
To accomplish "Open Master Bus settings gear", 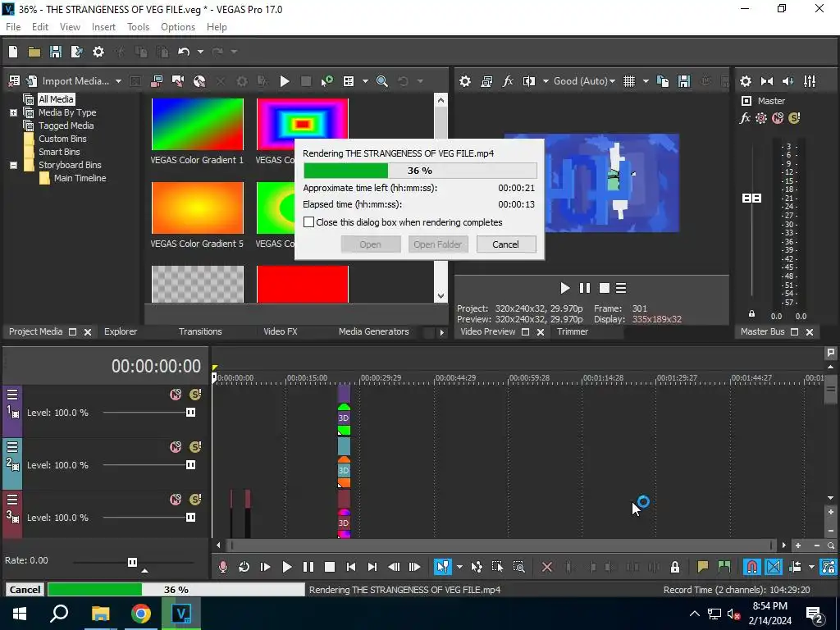I will tap(745, 81).
